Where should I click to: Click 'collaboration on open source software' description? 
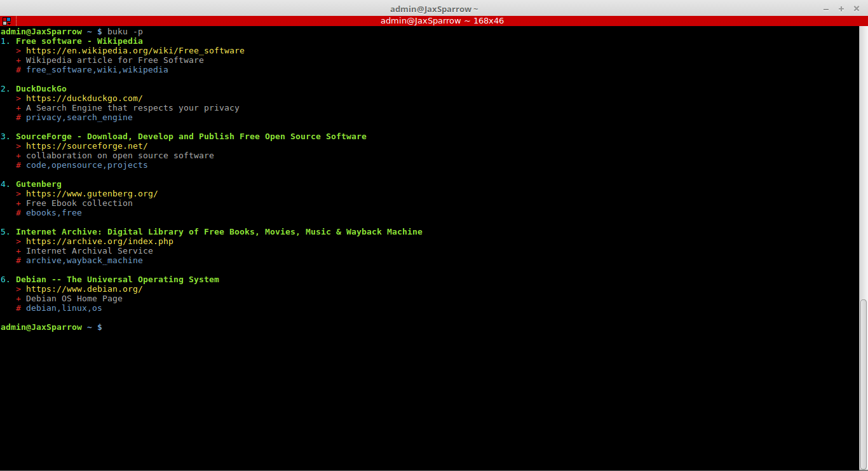120,156
